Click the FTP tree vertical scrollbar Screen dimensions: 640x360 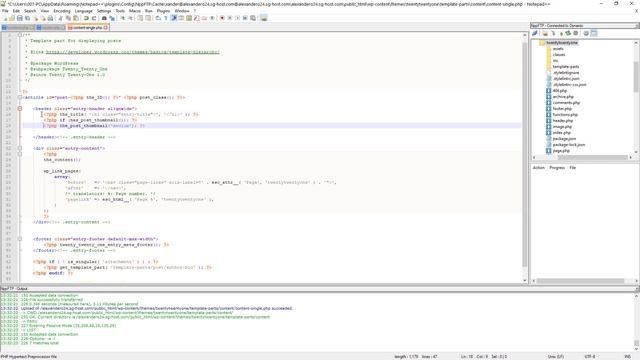click(x=636, y=76)
